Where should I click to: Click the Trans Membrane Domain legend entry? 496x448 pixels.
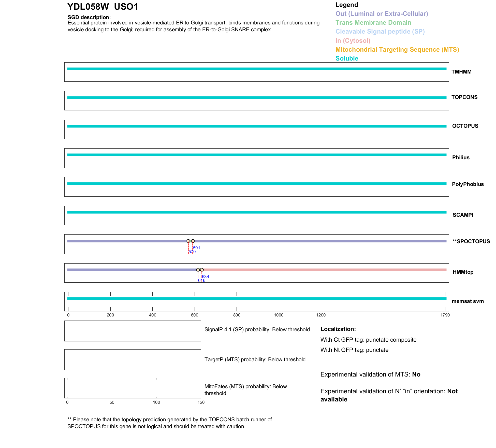coord(373,23)
